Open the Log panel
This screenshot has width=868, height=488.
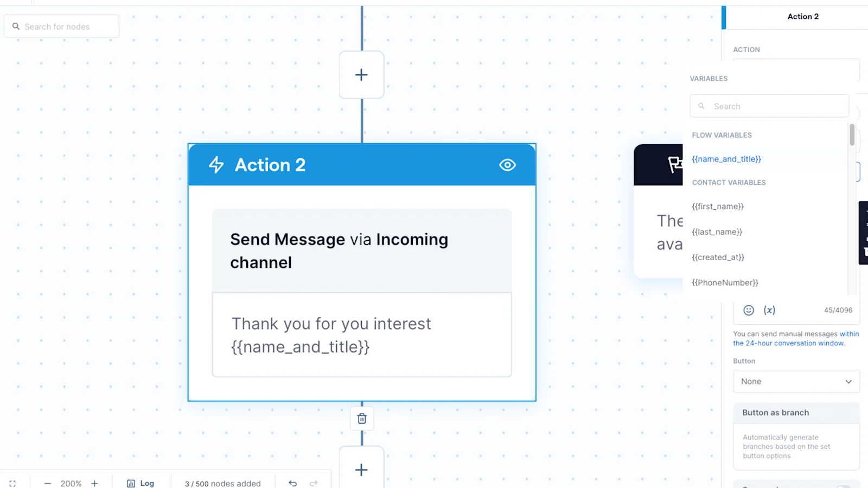click(141, 483)
